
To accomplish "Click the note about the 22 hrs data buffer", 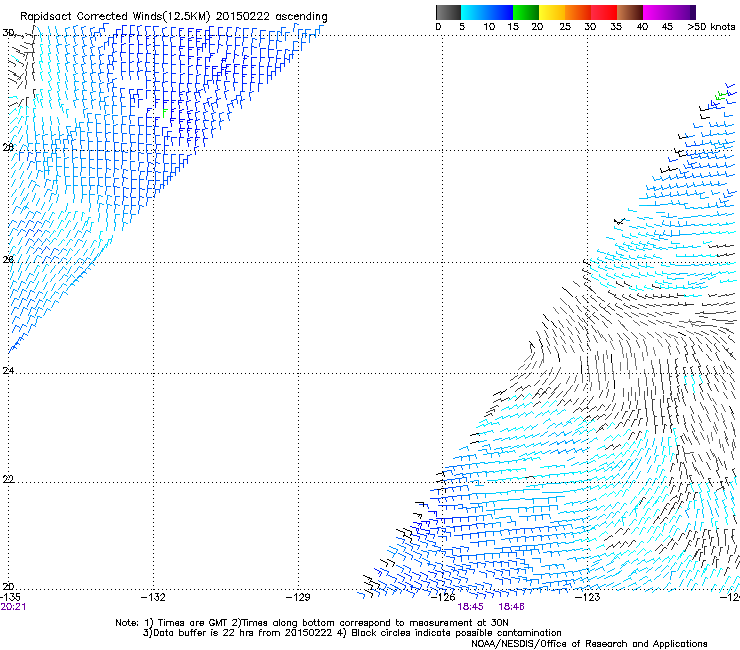I will click(238, 633).
